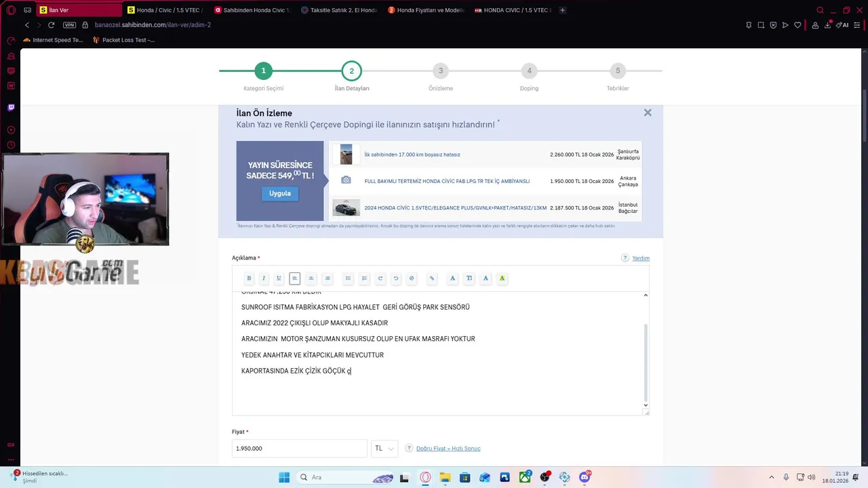Switch to Honda Fiyatları ve Modelleri tab

coord(427,10)
